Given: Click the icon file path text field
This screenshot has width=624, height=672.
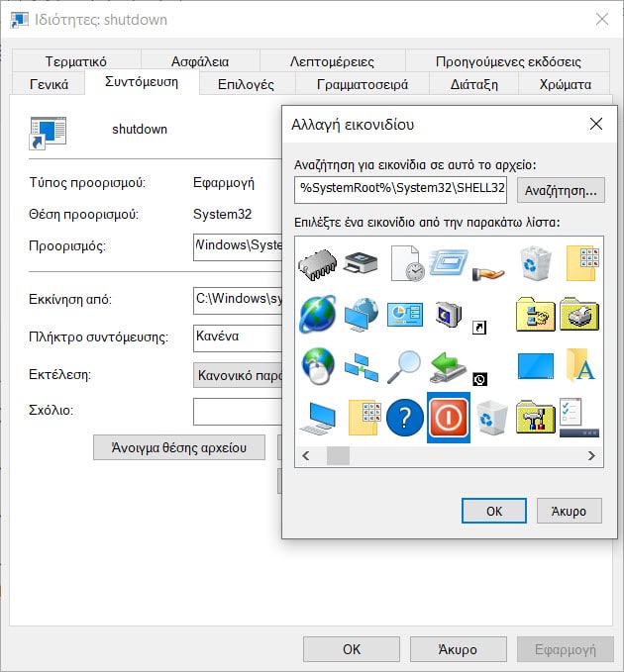Looking at the screenshot, I should click(x=401, y=190).
